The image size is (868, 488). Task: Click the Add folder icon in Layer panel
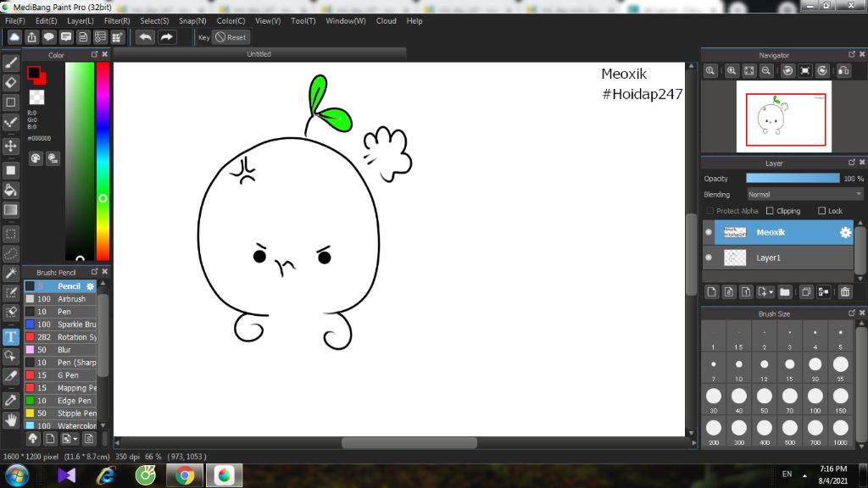tap(785, 291)
